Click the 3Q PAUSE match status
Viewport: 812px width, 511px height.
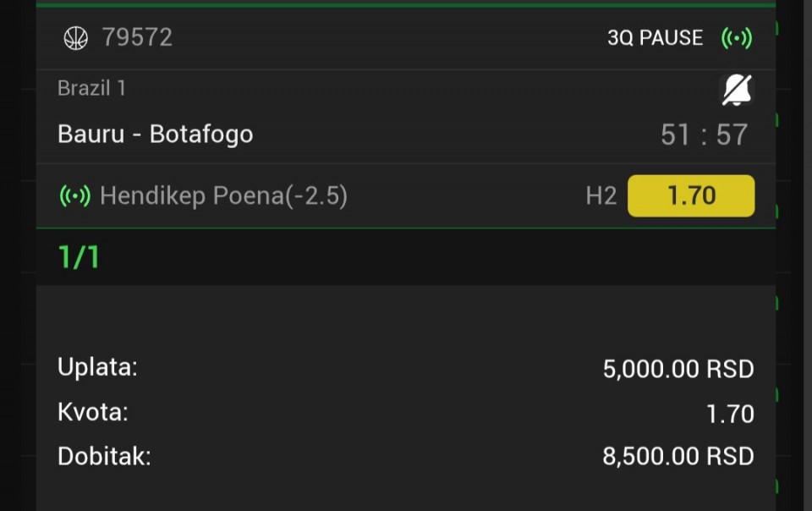tap(655, 38)
